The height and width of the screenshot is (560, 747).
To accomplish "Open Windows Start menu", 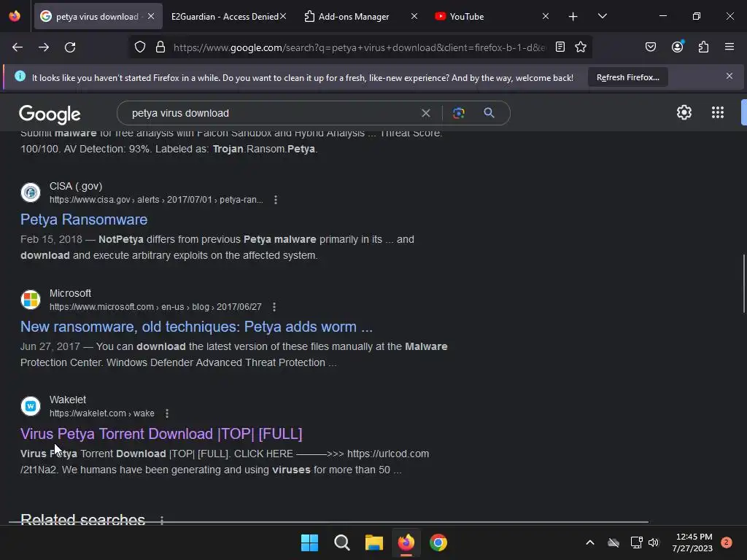I will coord(309,542).
